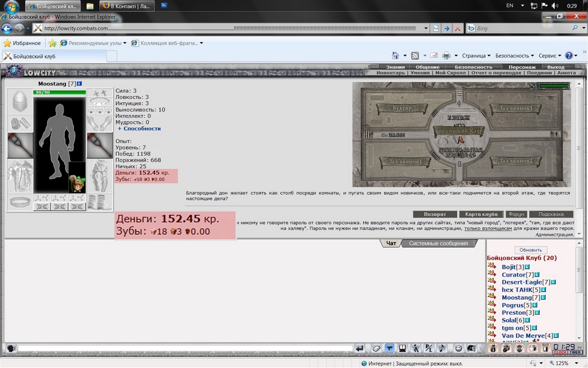Image resolution: width=588 pixels, height=368 pixels.
Task: Click the read mail envelope icon
Action: tap(434, 55)
